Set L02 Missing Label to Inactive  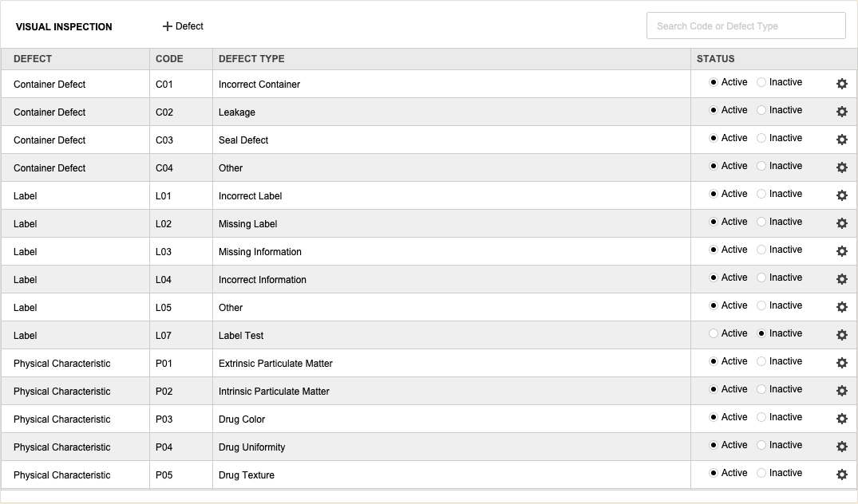point(761,222)
